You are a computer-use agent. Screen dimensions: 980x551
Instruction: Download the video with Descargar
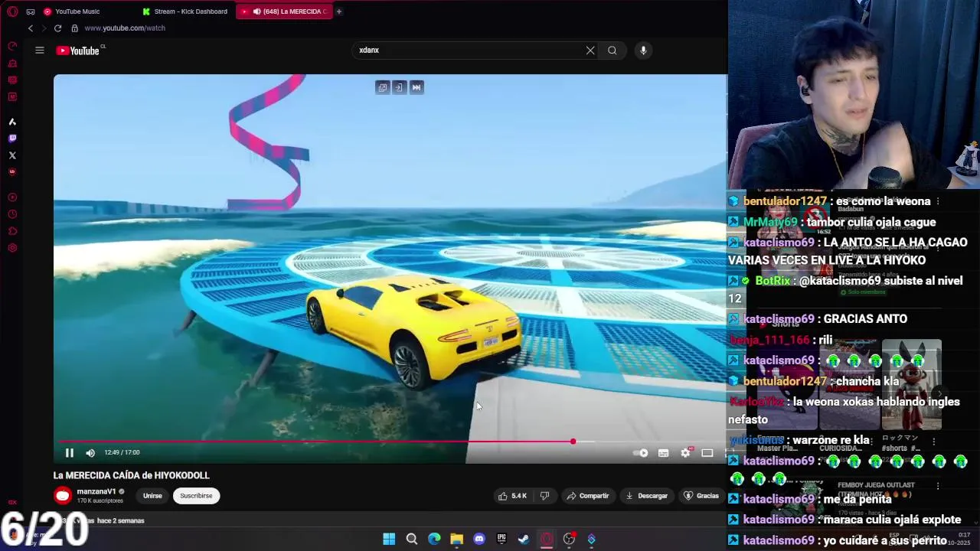[647, 496]
